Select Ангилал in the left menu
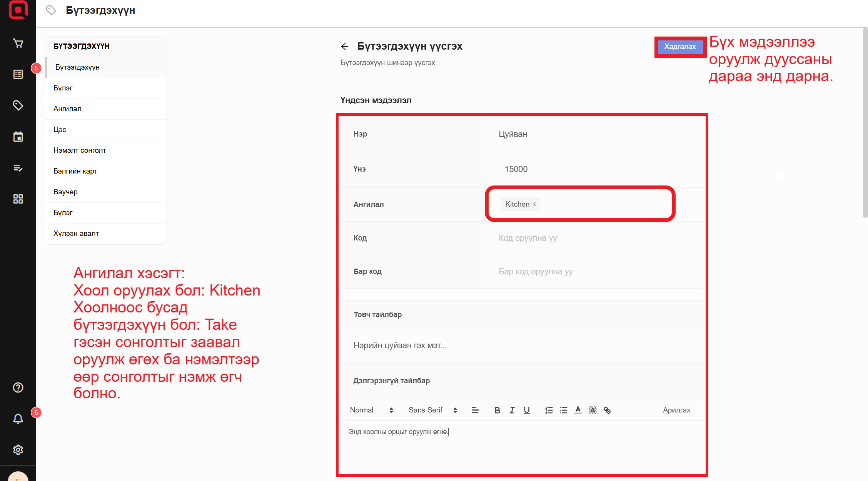Image resolution: width=868 pixels, height=481 pixels. pos(67,109)
